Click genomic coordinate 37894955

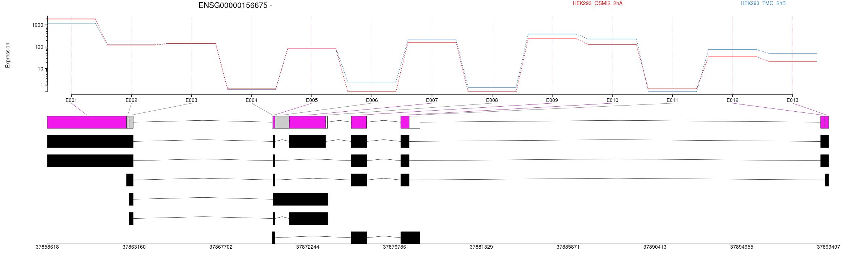pyautogui.click(x=741, y=247)
